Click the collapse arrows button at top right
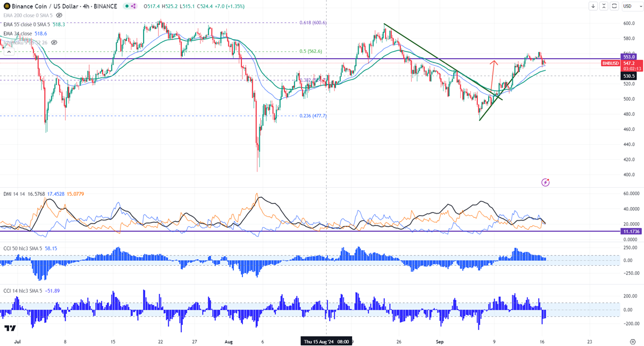Screen dimensions: 644x346 (x=604, y=6)
